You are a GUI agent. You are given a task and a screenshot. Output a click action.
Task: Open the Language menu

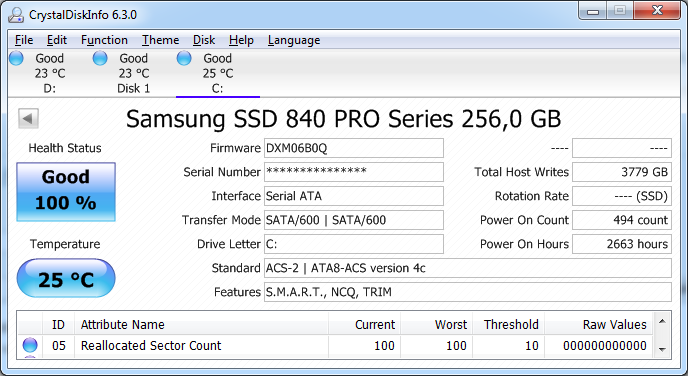pos(294,40)
